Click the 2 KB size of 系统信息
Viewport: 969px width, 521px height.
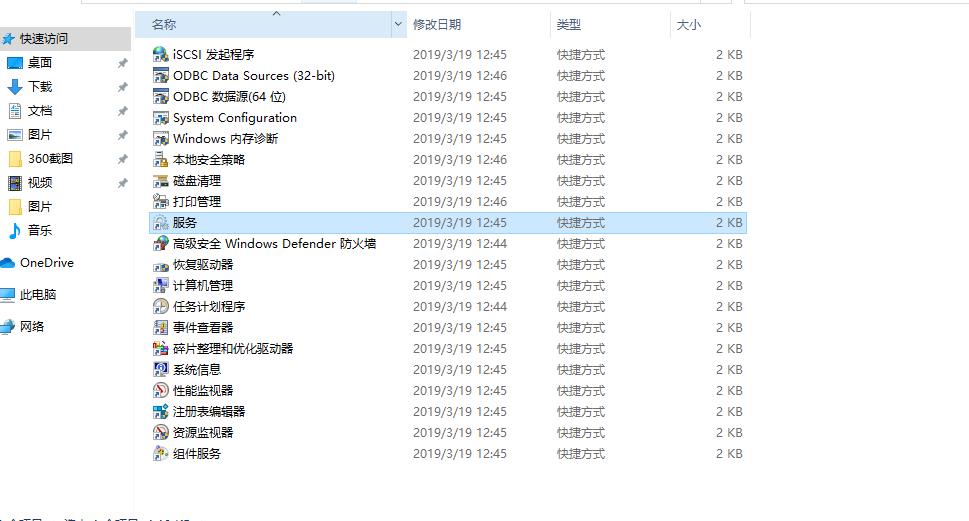729,370
